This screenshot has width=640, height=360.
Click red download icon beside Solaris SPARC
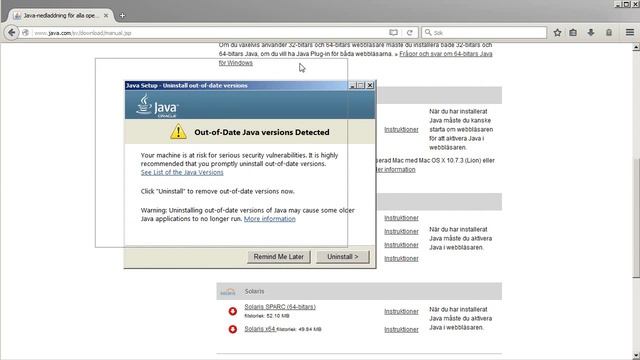point(233,311)
